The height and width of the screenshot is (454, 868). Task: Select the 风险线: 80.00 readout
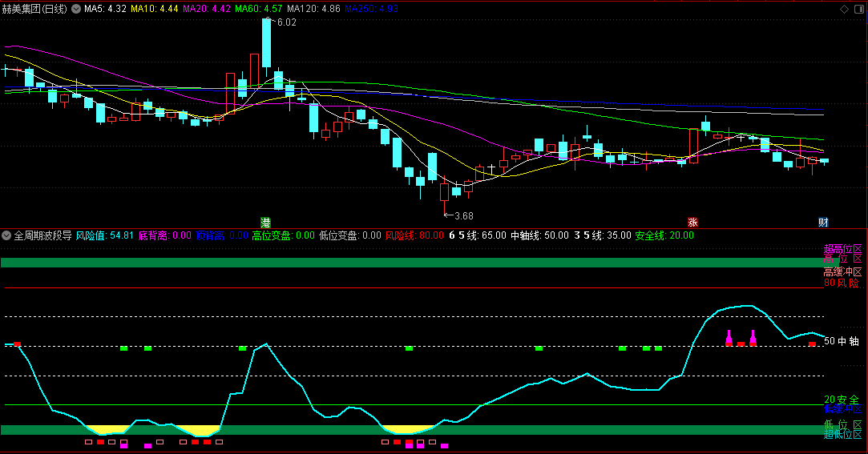414,235
